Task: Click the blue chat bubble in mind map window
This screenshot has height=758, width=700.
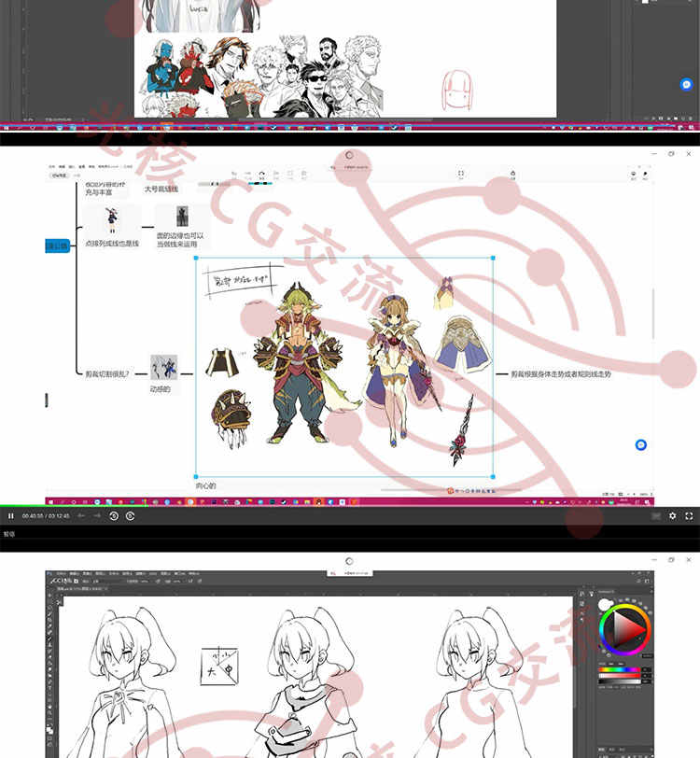Action: click(x=640, y=444)
